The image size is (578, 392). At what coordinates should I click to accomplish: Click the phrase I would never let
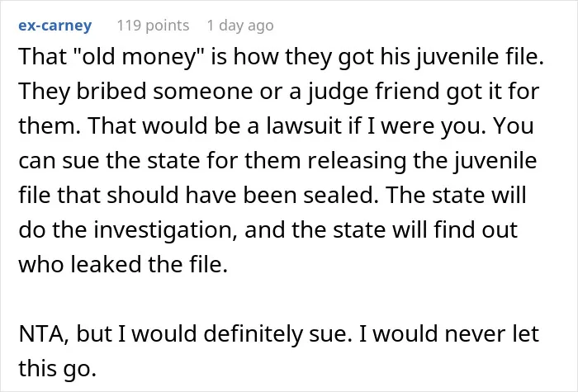pos(449,333)
